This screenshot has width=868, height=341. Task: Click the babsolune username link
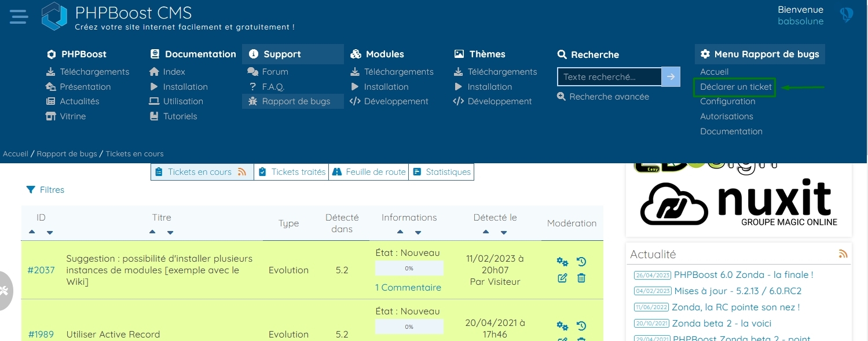tap(800, 21)
